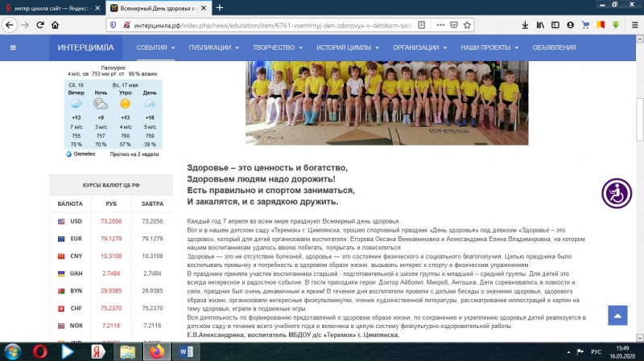
Task: Open page actions three-dot menu
Action: click(x=440, y=25)
